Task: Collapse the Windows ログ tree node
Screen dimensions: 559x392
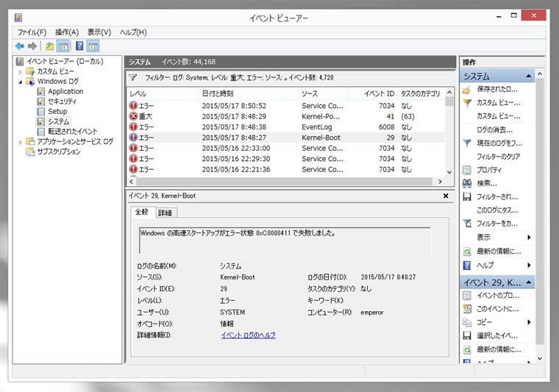Action: pyautogui.click(x=21, y=82)
